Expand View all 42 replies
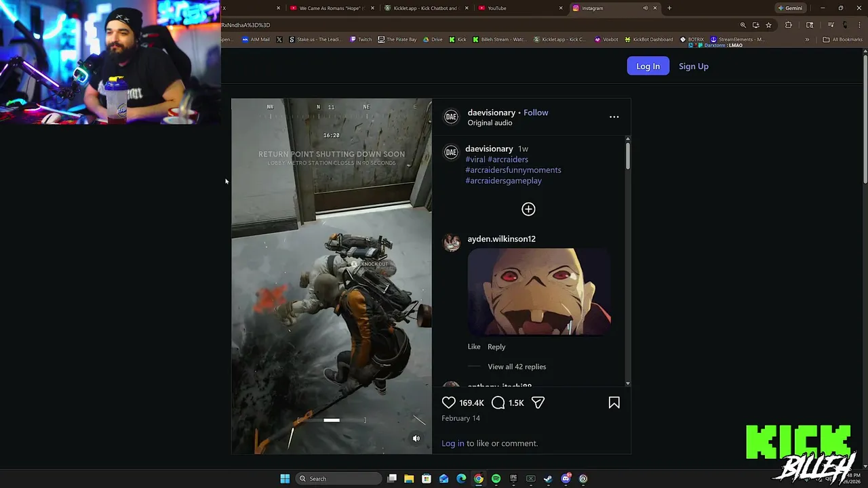 517,367
